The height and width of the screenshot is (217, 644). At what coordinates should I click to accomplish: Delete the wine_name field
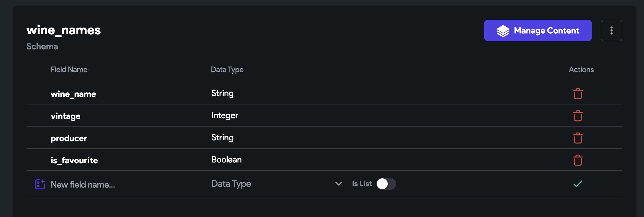click(x=578, y=94)
